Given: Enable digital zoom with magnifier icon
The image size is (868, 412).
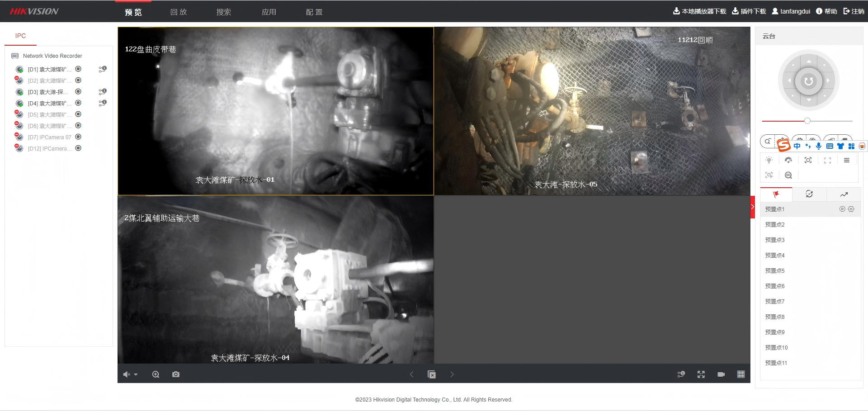Looking at the screenshot, I should point(156,374).
